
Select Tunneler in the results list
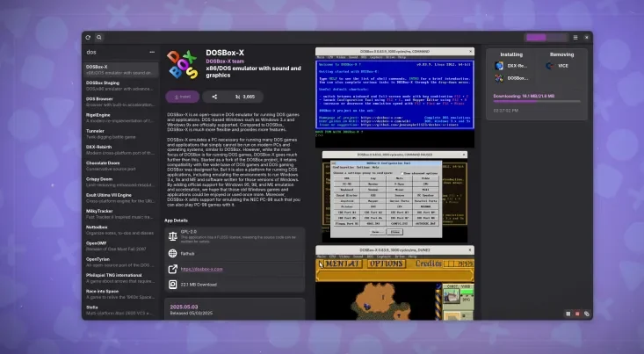coord(120,134)
